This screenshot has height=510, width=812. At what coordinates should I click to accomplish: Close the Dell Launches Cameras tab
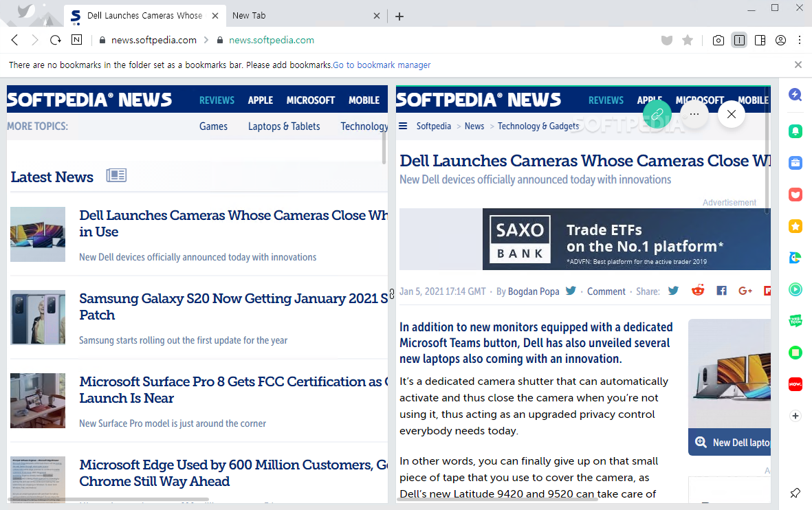(x=215, y=16)
